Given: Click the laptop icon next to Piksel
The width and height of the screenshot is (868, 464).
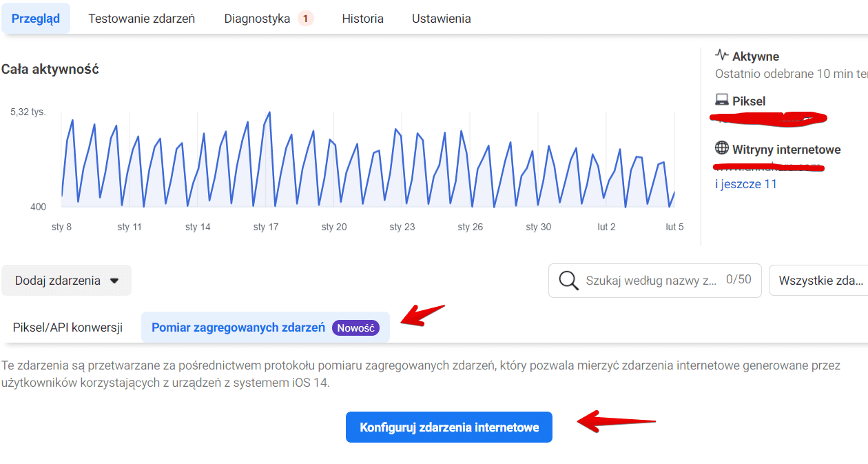Looking at the screenshot, I should [x=722, y=101].
